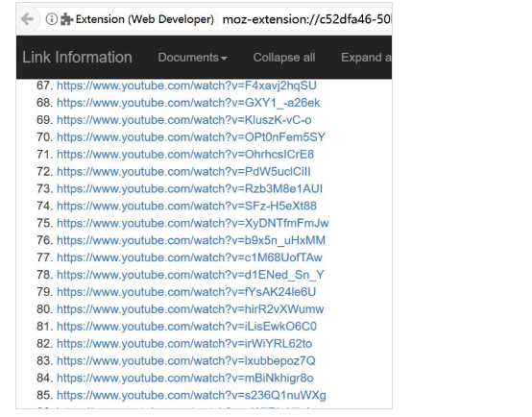
Task: Open link 74 ending in SFz-H5eXt88
Action: click(x=186, y=206)
